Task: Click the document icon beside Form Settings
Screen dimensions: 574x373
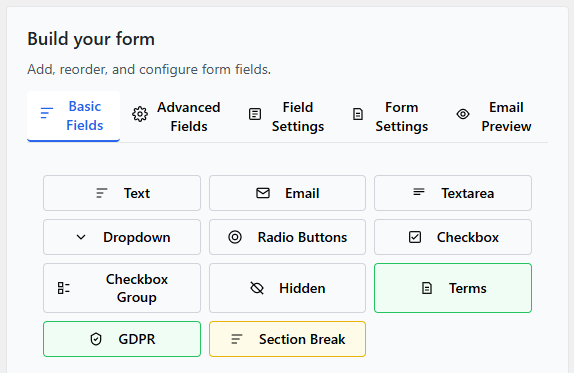Action: [x=358, y=114]
